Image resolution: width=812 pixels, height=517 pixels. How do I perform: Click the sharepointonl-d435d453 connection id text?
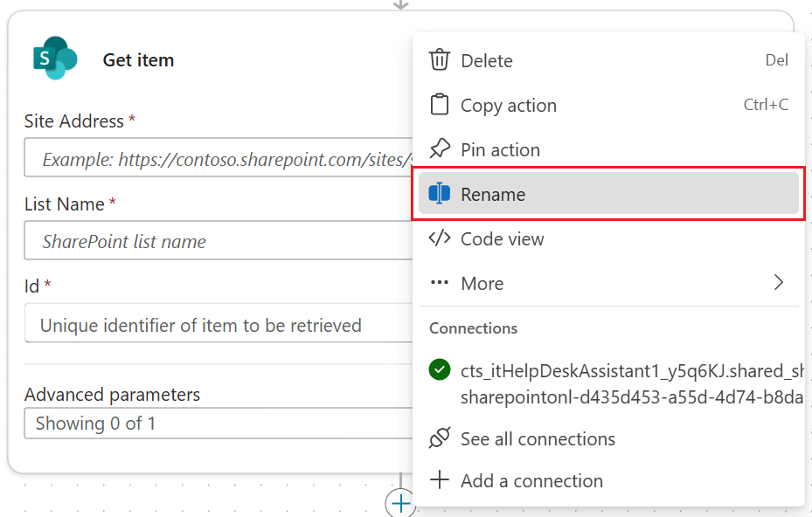[x=631, y=397]
